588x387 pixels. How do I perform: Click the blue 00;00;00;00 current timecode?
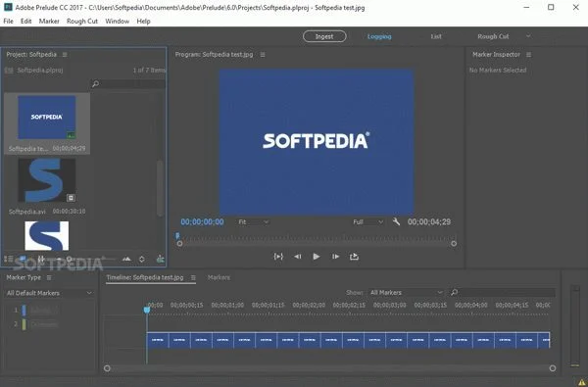coord(202,222)
